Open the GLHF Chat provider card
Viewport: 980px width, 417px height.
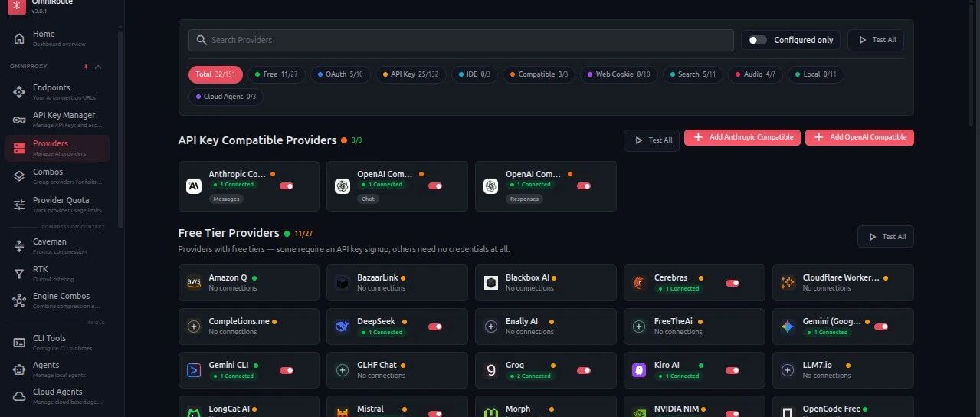397,370
